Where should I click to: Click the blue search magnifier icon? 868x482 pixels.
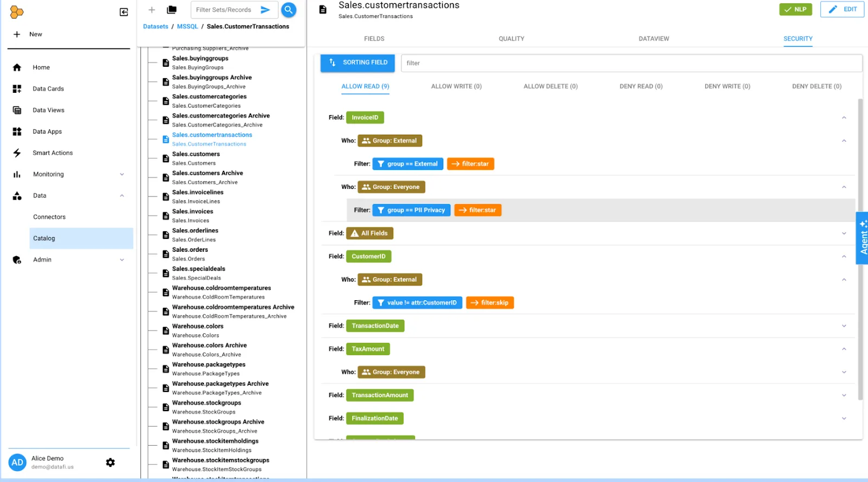(289, 10)
